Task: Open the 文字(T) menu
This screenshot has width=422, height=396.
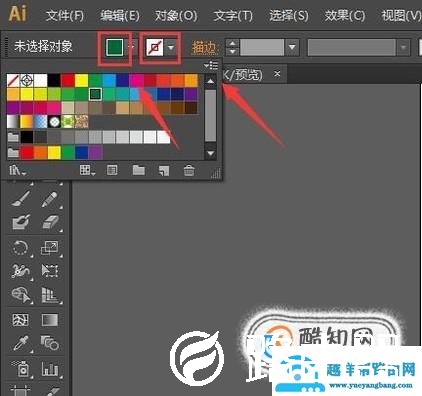Action: (233, 15)
